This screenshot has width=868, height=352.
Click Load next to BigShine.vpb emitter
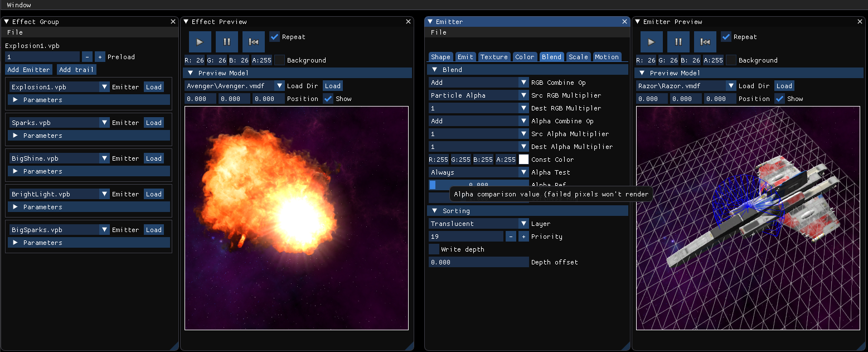pos(153,158)
